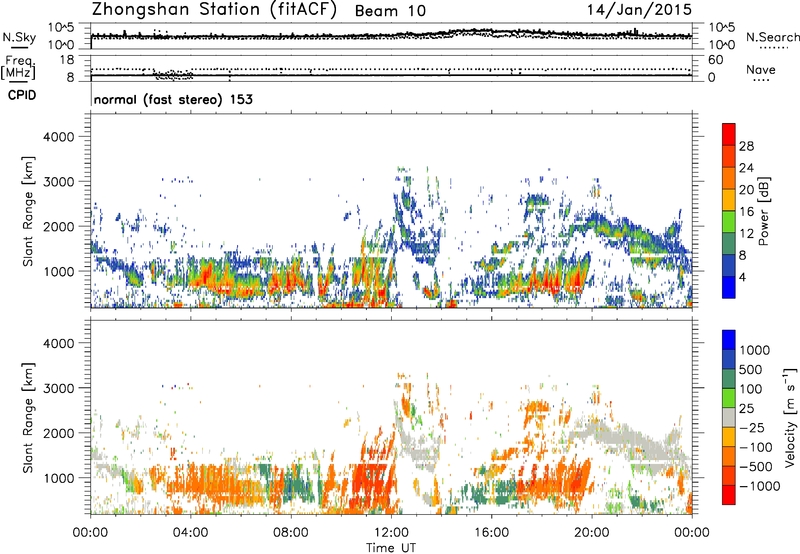This screenshot has width=800, height=554.
Task: Click the N.Search legend label
Action: click(772, 37)
